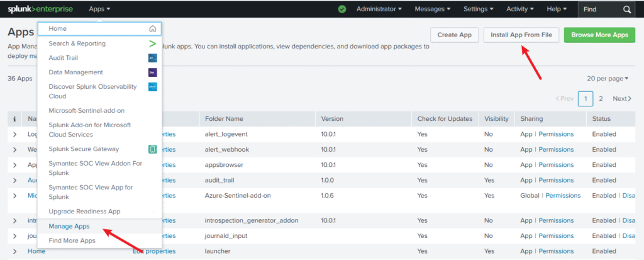Select Manage Apps from the menu

69,226
